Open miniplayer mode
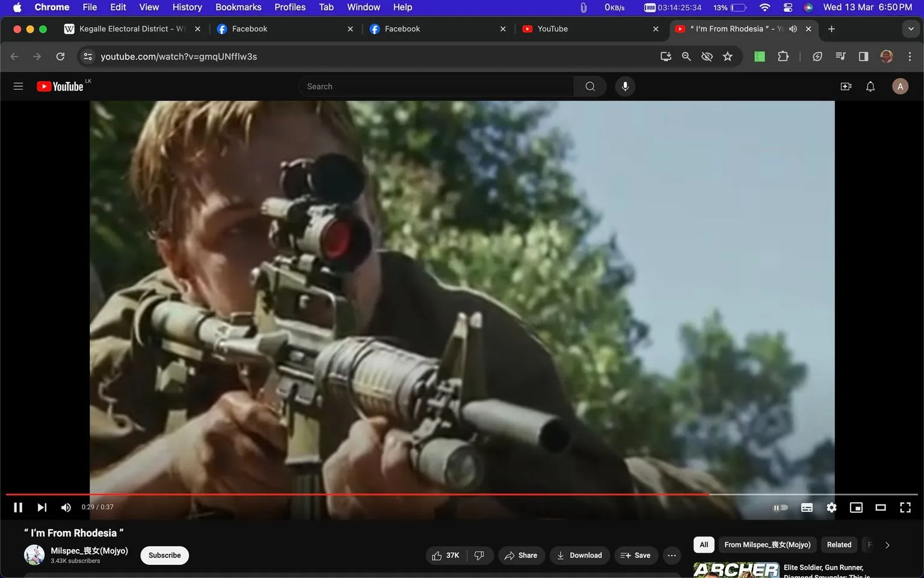The height and width of the screenshot is (578, 924). pos(856,507)
